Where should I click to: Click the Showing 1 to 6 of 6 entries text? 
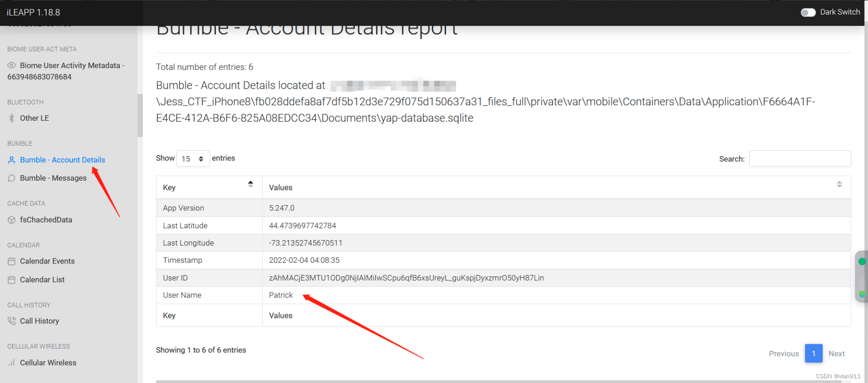201,350
